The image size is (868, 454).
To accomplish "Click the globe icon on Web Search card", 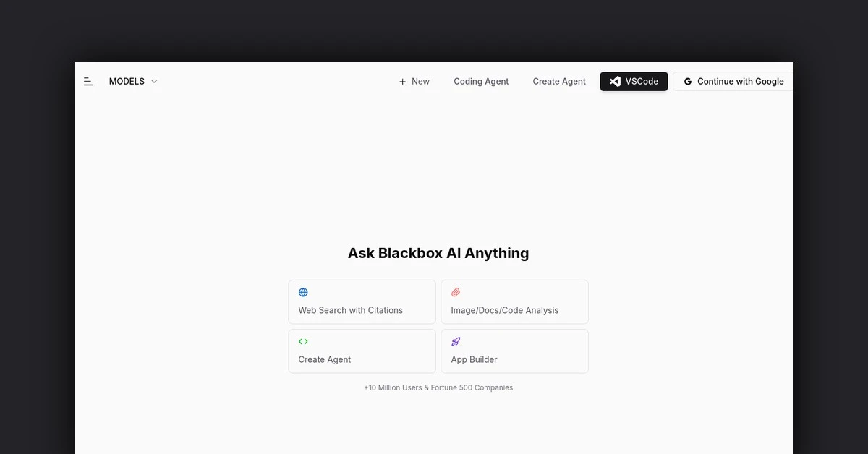I will coord(302,292).
